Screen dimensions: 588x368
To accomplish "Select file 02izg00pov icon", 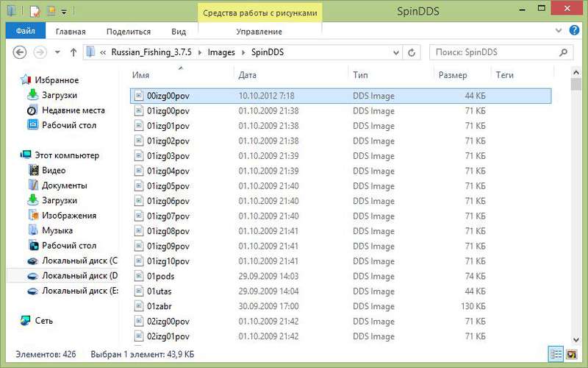I will 139,321.
